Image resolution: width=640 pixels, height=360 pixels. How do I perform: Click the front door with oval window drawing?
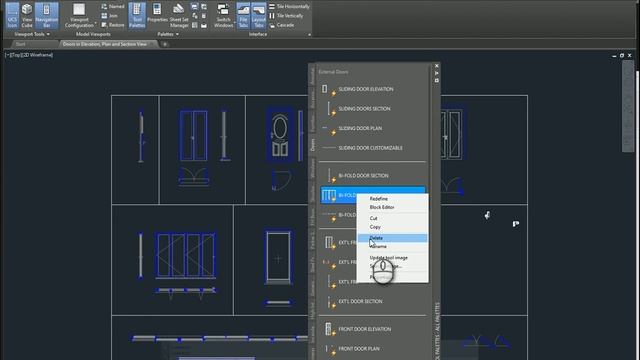280,135
